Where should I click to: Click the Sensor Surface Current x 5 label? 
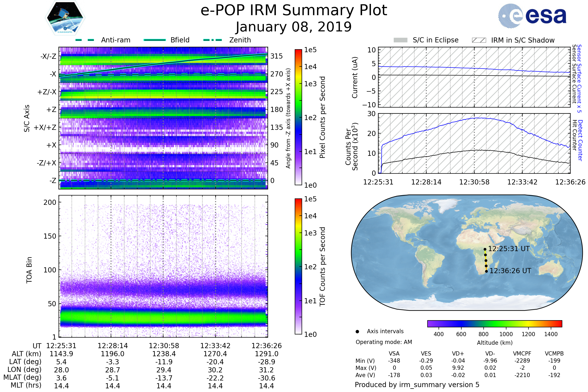579,78
